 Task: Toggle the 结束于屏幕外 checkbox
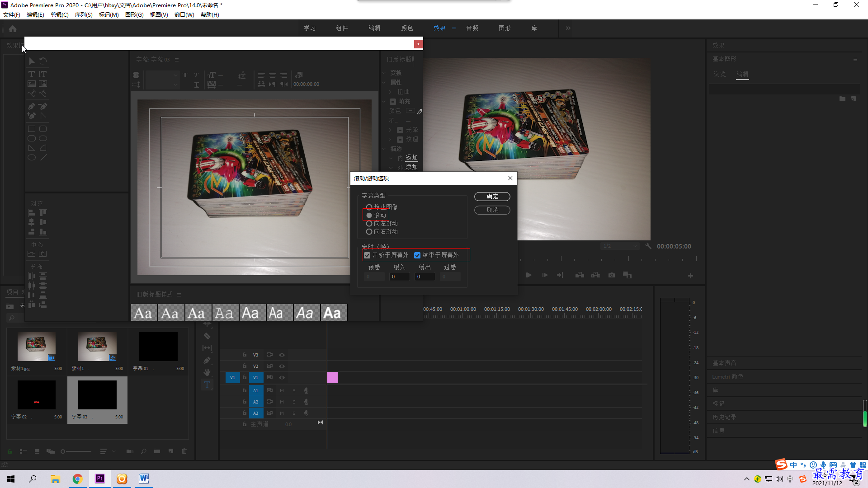(417, 255)
